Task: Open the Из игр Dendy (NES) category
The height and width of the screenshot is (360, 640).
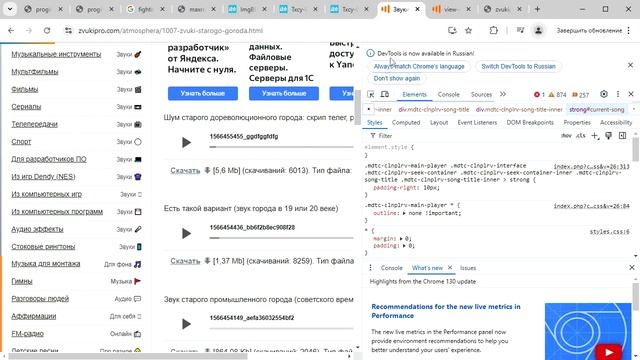Action: click(x=43, y=176)
